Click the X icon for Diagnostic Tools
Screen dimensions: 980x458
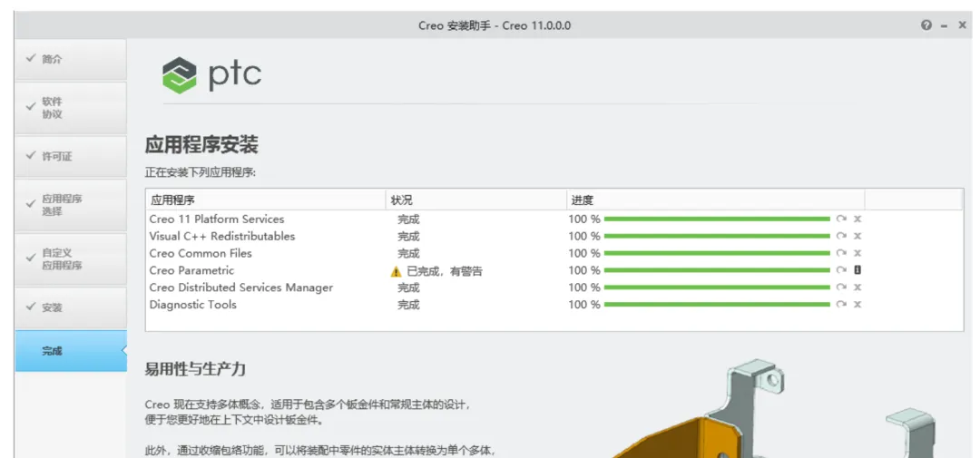click(857, 305)
